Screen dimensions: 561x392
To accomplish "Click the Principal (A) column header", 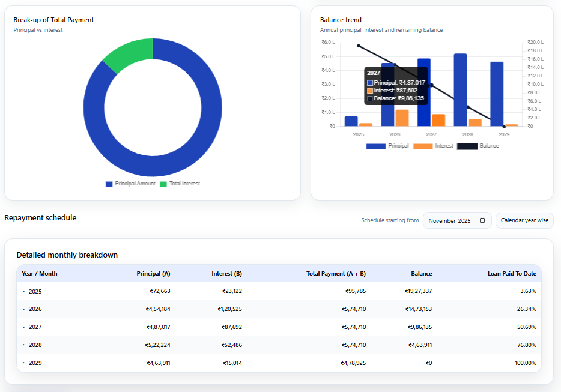I will coord(153,274).
